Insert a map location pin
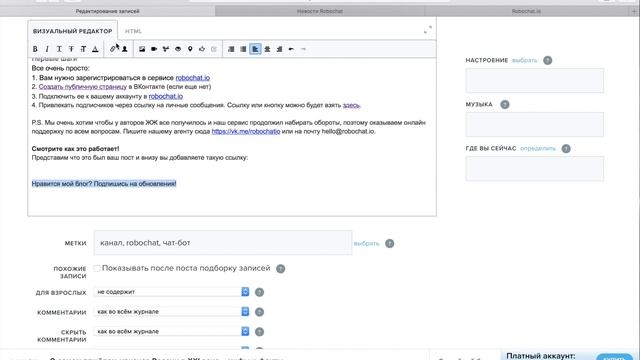This screenshot has width=640, height=360. pyautogui.click(x=190, y=49)
